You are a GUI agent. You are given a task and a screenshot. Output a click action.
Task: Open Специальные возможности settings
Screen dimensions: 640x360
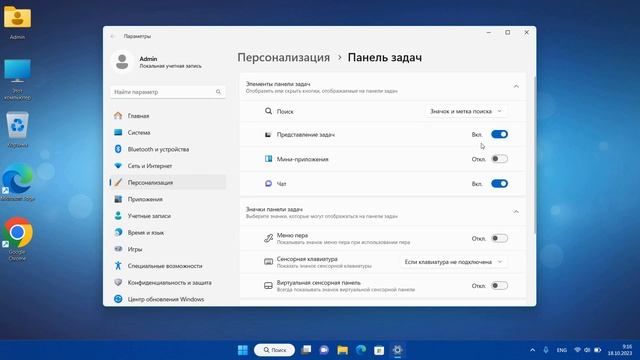point(168,266)
